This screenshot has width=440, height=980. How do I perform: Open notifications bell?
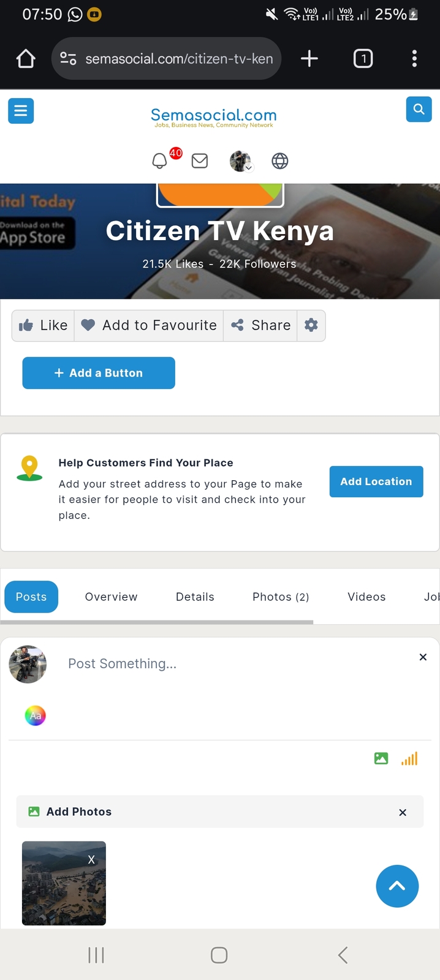159,161
